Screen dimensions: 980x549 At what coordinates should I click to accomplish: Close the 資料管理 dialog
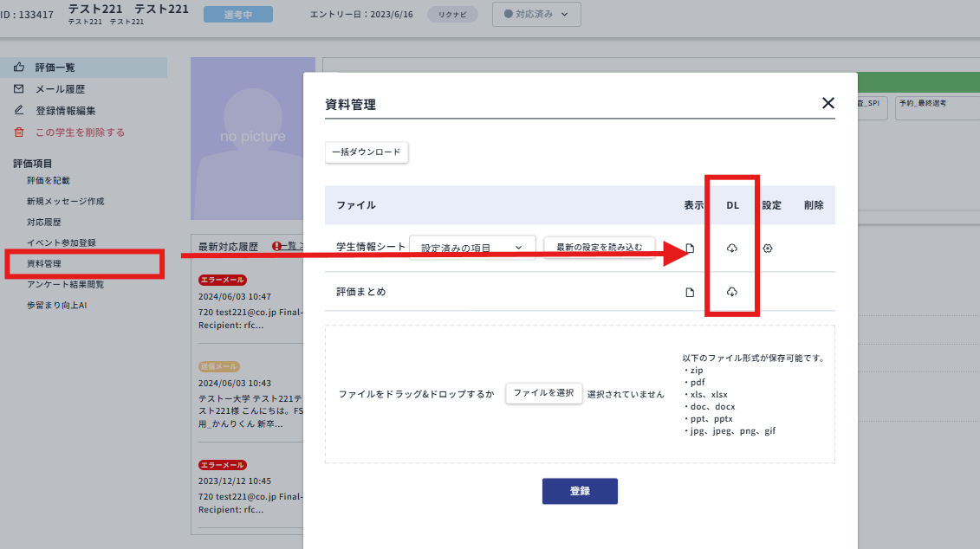coord(827,103)
